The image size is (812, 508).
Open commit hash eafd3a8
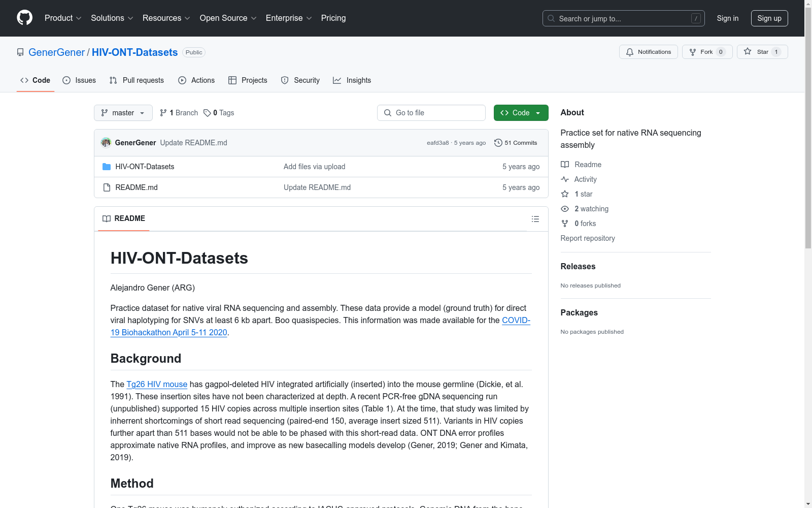coord(438,143)
